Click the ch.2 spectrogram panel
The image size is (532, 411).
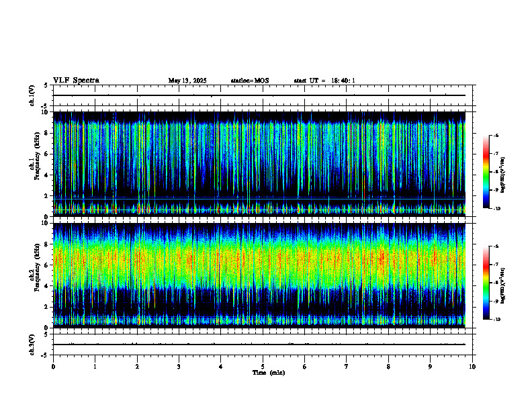[x=259, y=275]
